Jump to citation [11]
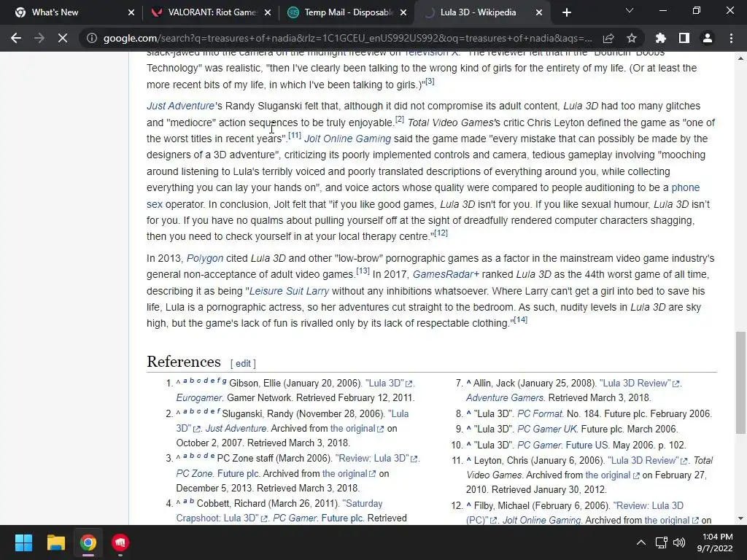This screenshot has width=747, height=560. pos(295,135)
